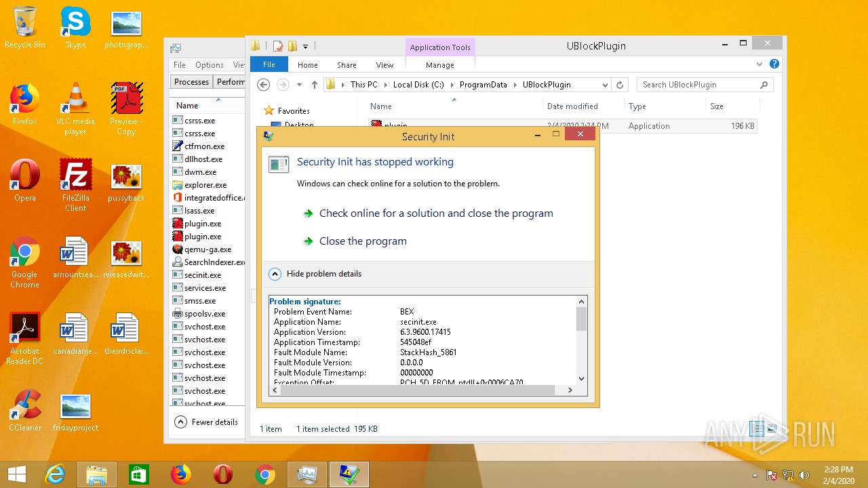
Task: Sort files by Size column header
Action: [732, 106]
